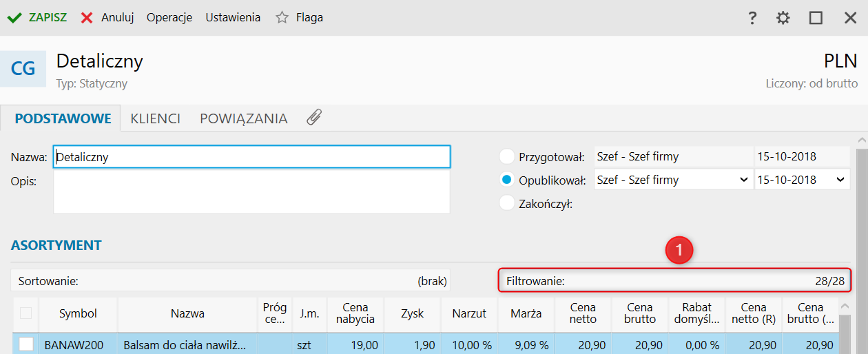This screenshot has height=354, width=868.
Task: Click the Flaga star icon
Action: point(282,18)
